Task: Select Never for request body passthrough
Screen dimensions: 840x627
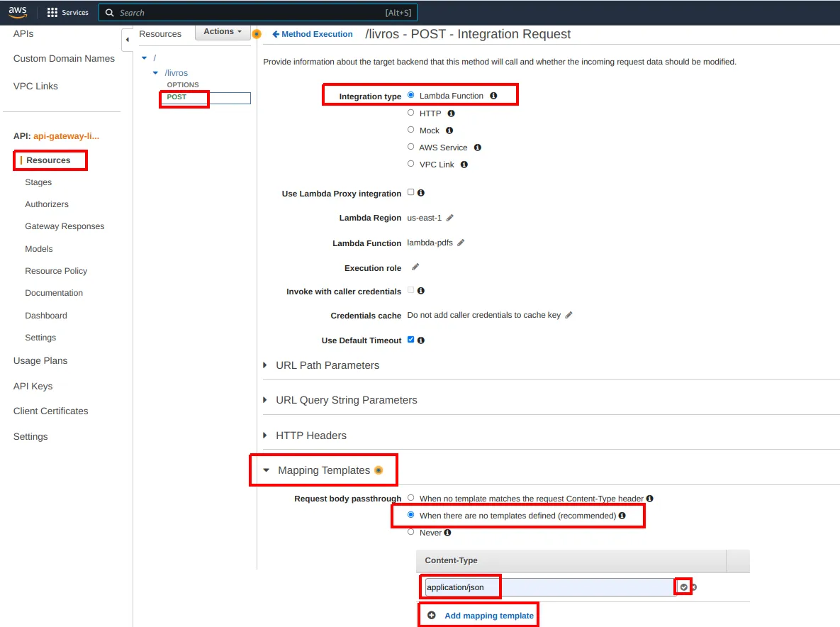Action: point(411,532)
